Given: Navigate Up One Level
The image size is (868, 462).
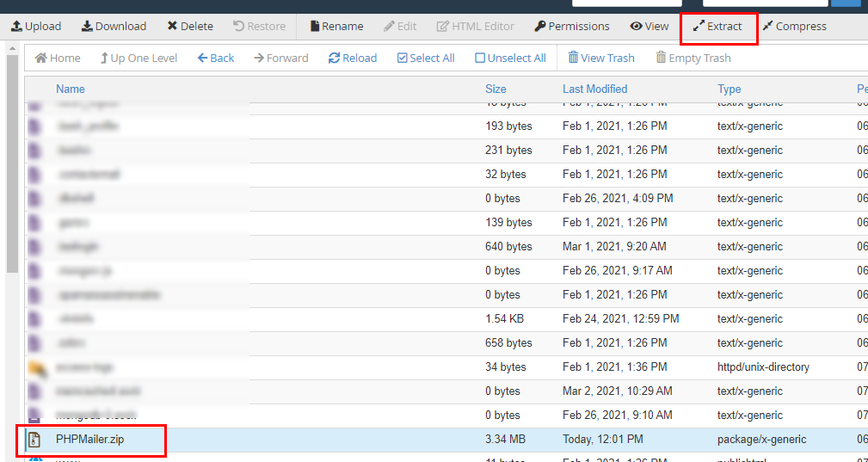Looking at the screenshot, I should pyautogui.click(x=139, y=59).
